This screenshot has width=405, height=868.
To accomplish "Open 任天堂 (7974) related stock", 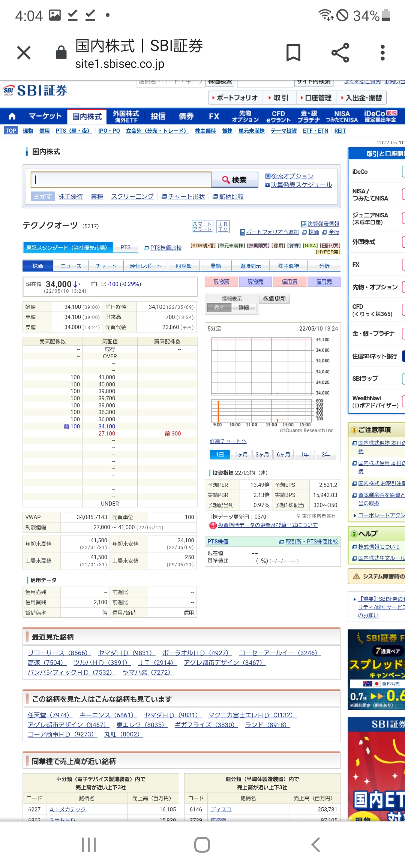I will click(x=50, y=715).
